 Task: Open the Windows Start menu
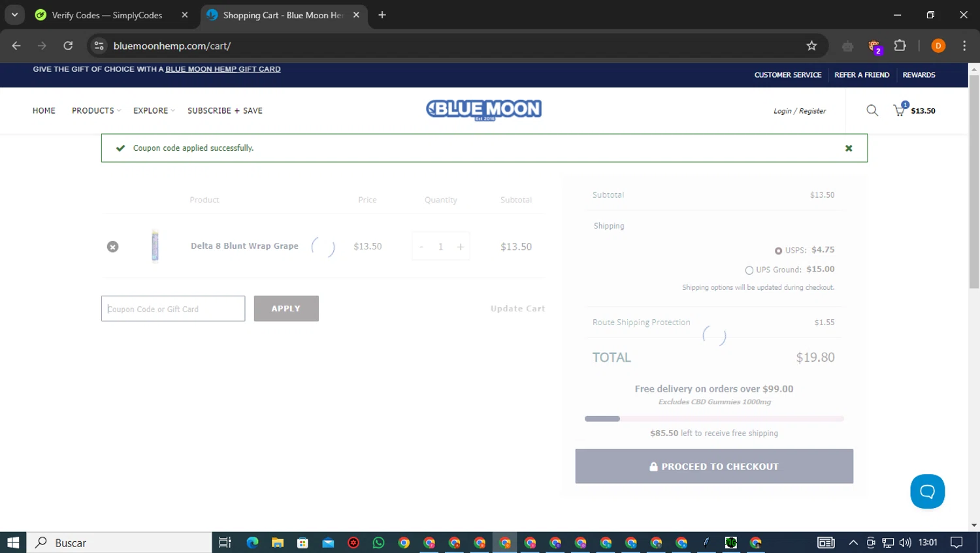(13, 543)
